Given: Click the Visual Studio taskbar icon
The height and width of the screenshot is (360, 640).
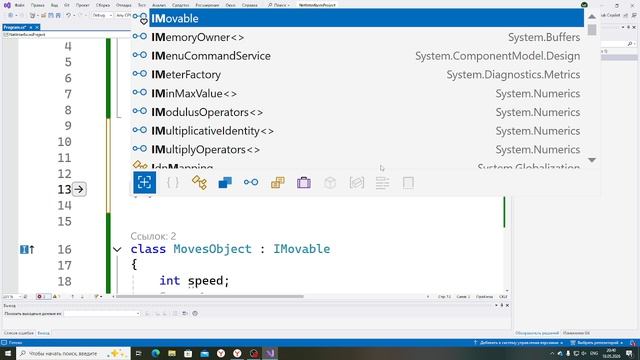Looking at the screenshot, I should click(x=270, y=353).
